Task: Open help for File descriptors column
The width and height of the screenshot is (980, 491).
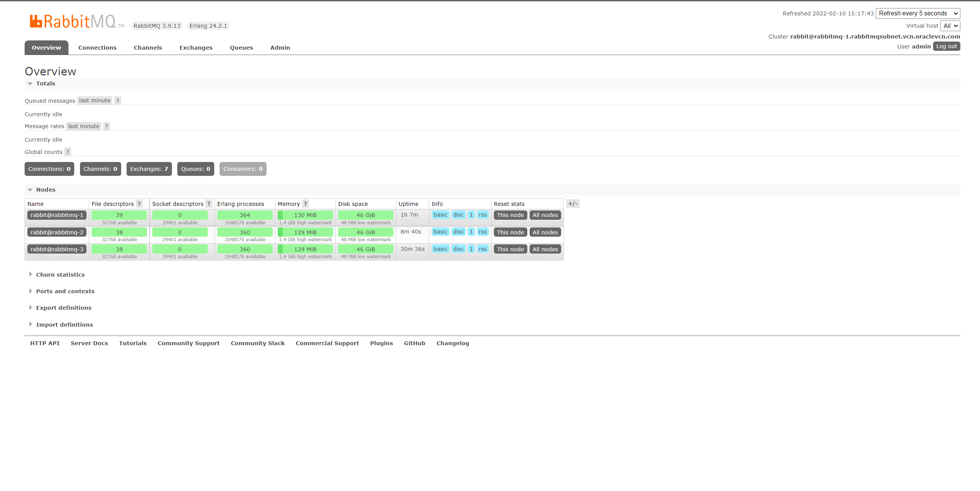Action: pyautogui.click(x=139, y=204)
